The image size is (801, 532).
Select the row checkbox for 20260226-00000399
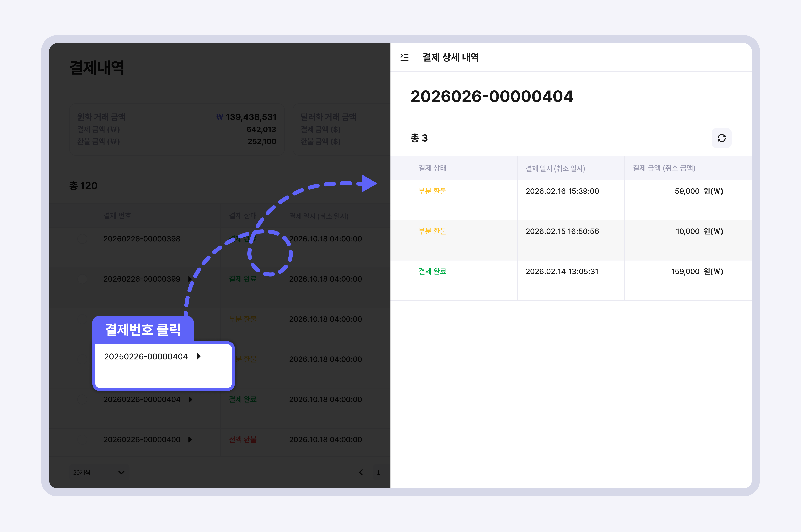(x=82, y=279)
